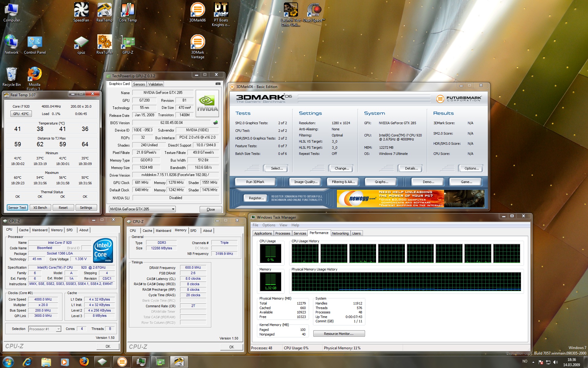This screenshot has width=588, height=368.
Task: Click the CPU Usage meter in Task Manager
Action: [x=270, y=254]
